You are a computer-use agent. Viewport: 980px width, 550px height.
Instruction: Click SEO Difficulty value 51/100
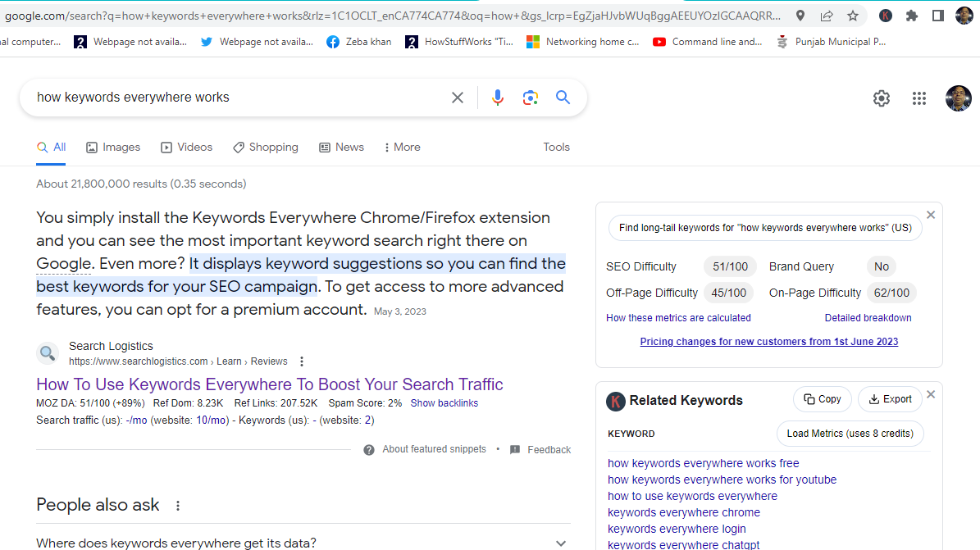730,266
